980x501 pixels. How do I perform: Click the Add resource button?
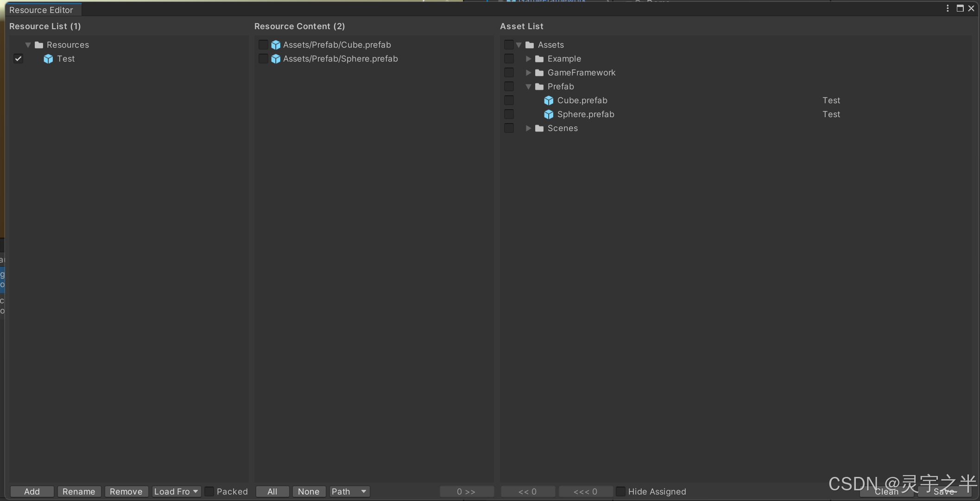click(32, 491)
